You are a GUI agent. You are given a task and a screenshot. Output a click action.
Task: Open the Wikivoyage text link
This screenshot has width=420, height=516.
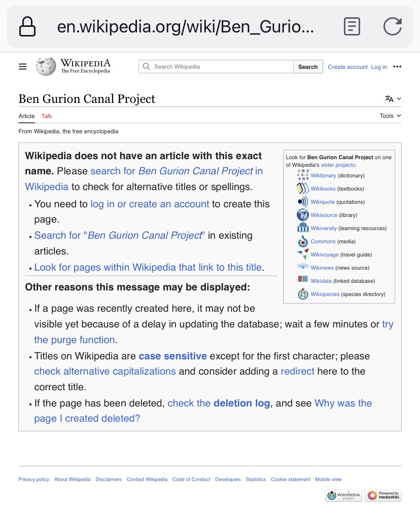(x=325, y=254)
